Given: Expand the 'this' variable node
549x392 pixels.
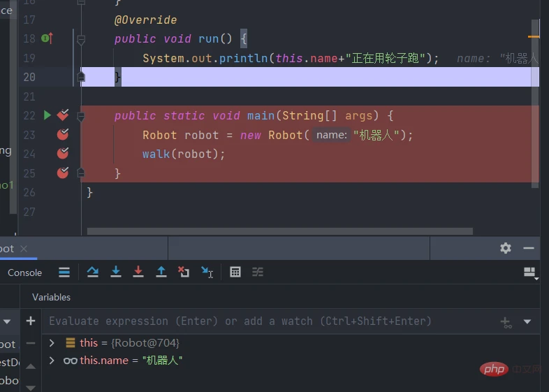Looking at the screenshot, I should point(52,342).
